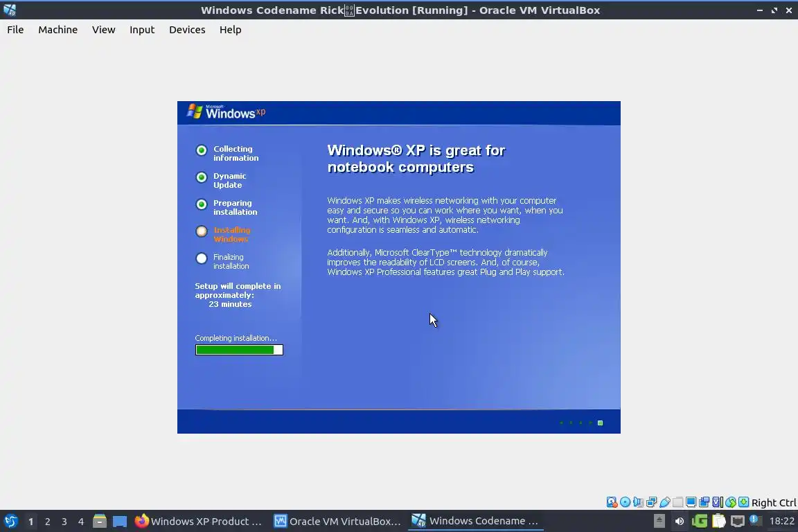
Task: Maximize the VirtualBox VM window
Action: (774, 10)
